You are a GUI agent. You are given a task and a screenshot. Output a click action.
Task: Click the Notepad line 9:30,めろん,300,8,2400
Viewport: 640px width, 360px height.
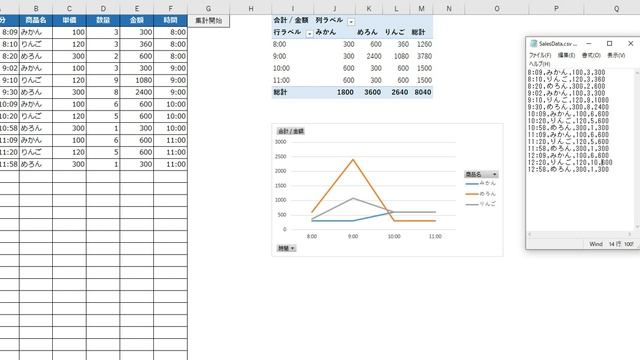coord(568,107)
